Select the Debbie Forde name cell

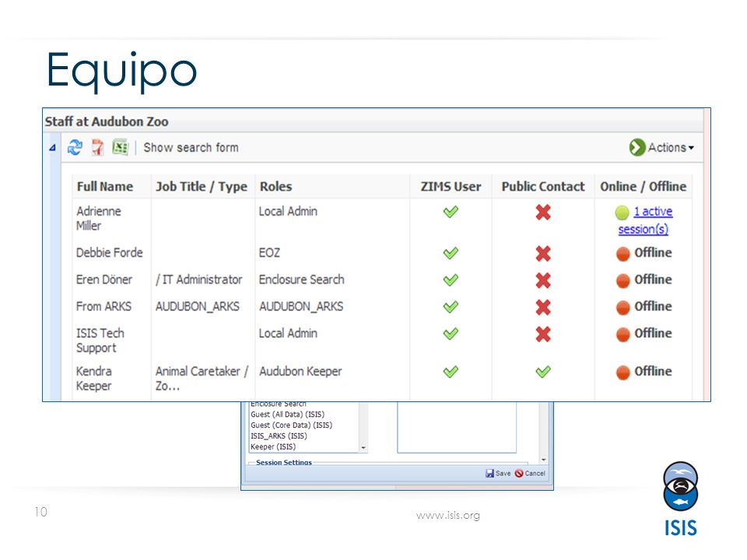pos(110,253)
